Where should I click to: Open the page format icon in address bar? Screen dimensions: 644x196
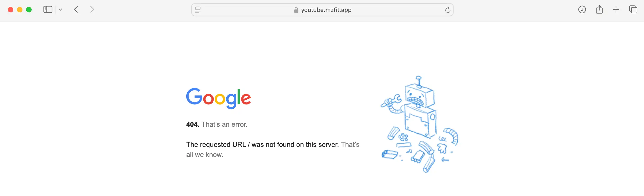tap(198, 10)
